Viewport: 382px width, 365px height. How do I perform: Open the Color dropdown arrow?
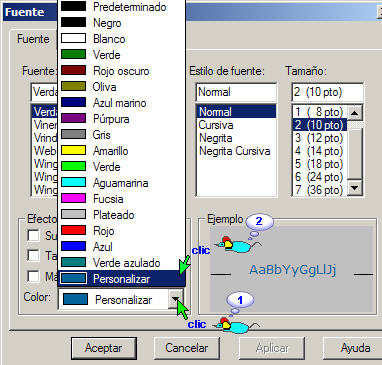pos(176,299)
